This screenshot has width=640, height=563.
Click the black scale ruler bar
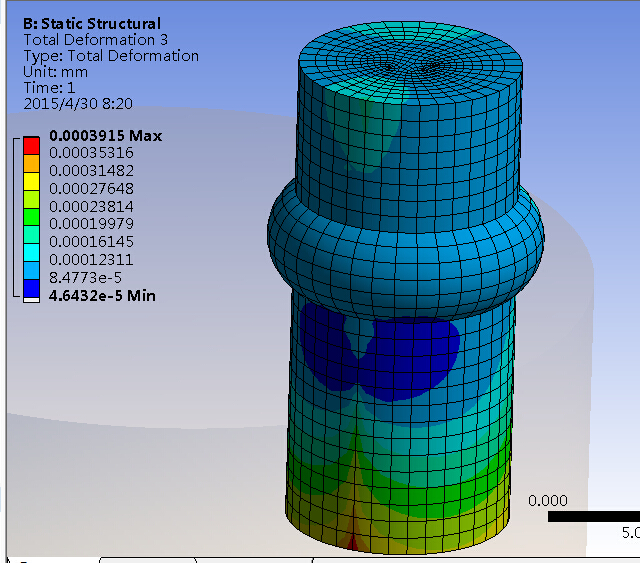coord(594,516)
